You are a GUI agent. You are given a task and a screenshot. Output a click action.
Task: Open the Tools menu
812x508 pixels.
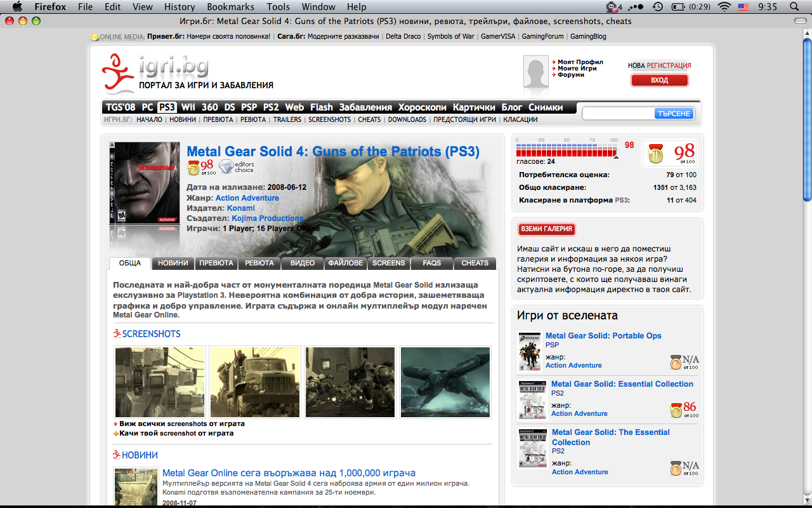pos(278,7)
